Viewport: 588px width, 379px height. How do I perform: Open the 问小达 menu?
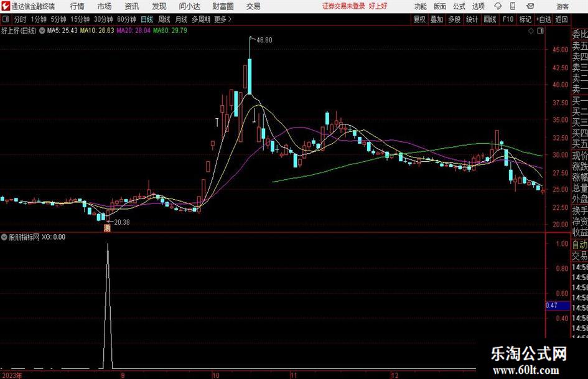[189, 6]
